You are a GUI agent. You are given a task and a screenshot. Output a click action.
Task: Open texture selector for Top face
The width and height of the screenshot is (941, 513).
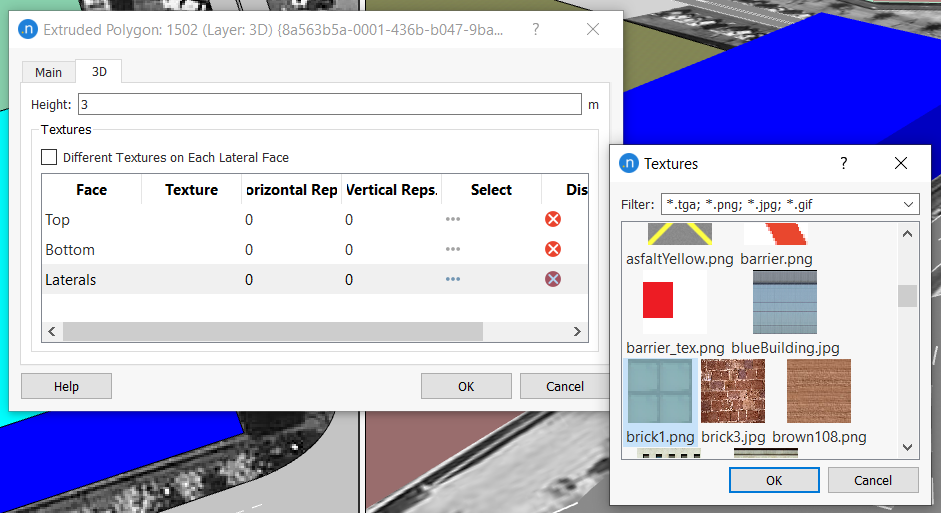tap(453, 220)
